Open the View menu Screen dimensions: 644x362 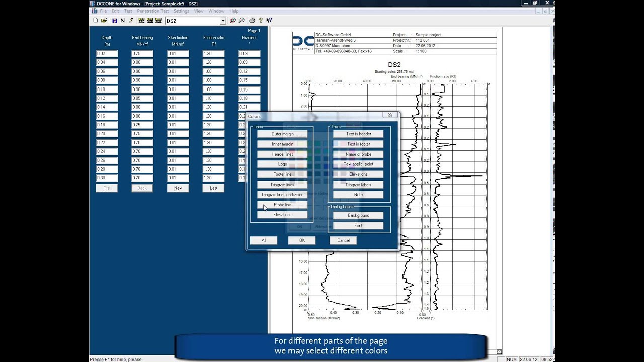199,11
